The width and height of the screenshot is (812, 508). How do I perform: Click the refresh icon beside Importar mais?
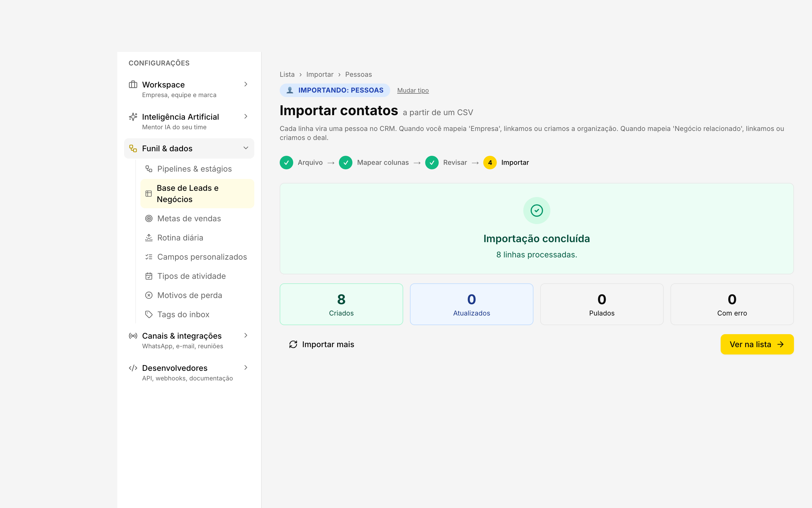pos(293,344)
